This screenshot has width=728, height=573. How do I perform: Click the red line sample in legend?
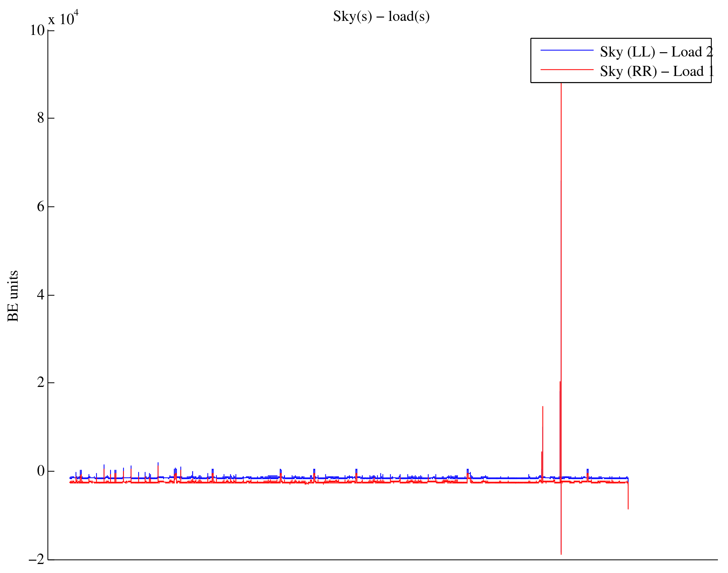(x=567, y=69)
